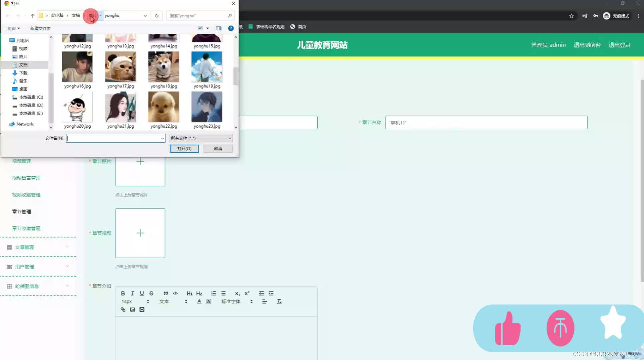Toggle underline formatting in the editor
The width and height of the screenshot is (644, 360).
tap(142, 293)
